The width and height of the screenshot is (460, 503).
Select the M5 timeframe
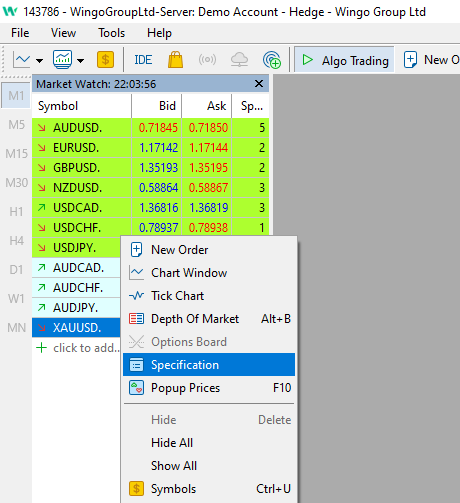pos(17,125)
